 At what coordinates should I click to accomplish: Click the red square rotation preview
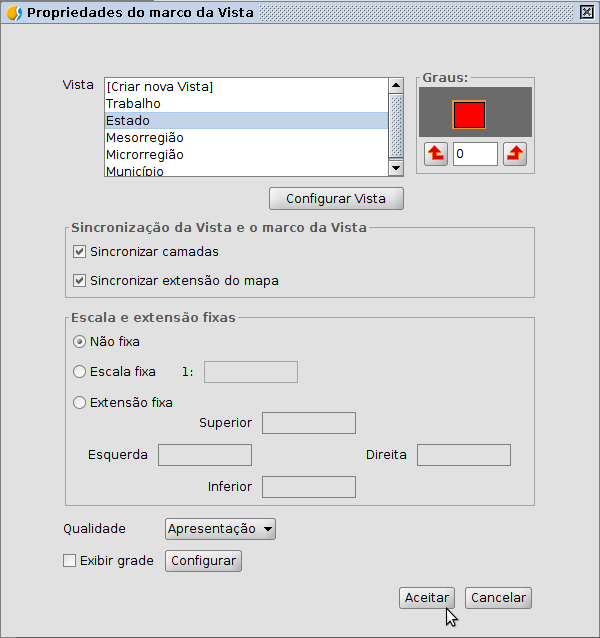469,115
